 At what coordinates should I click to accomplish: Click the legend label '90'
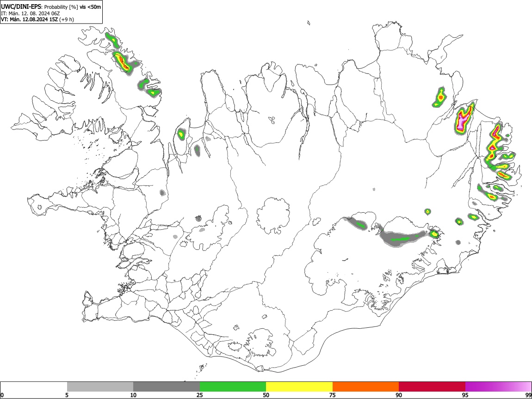click(x=399, y=395)
